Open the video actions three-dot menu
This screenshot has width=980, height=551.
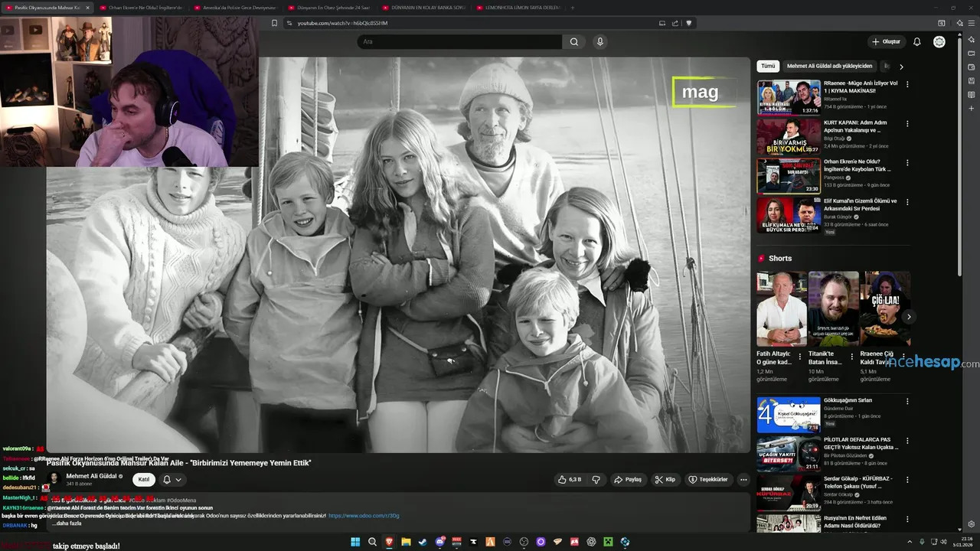743,480
